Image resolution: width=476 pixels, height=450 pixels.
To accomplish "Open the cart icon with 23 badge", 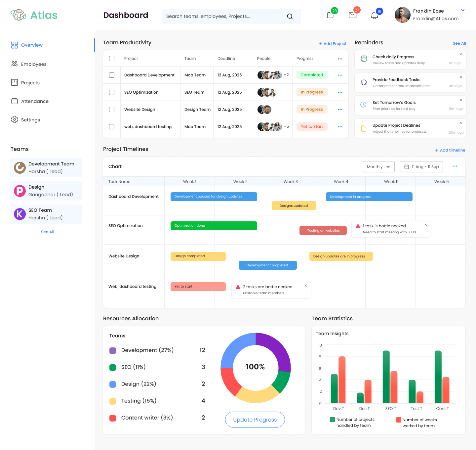I will click(330, 15).
